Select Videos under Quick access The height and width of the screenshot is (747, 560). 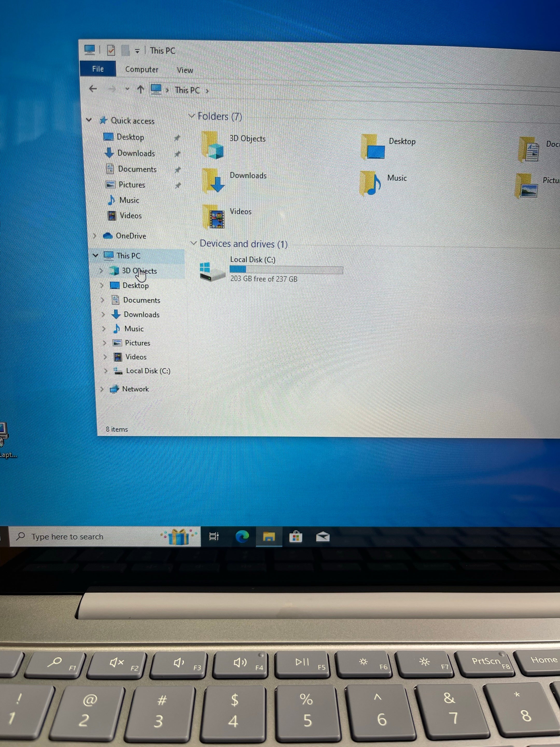[x=131, y=216]
